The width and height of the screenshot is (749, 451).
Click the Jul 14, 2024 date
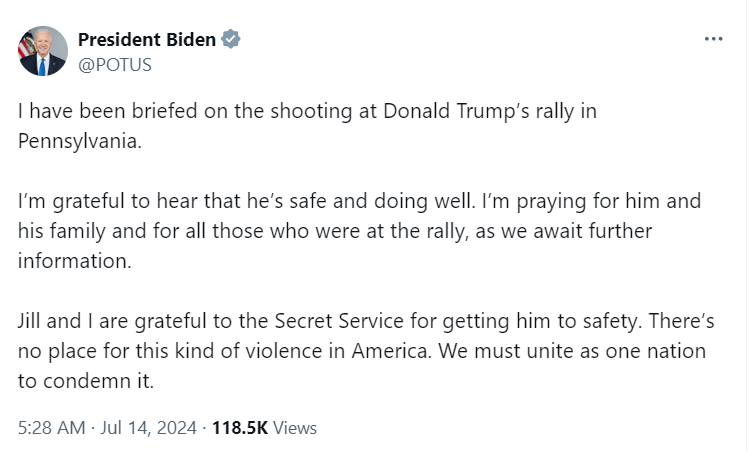pos(148,428)
